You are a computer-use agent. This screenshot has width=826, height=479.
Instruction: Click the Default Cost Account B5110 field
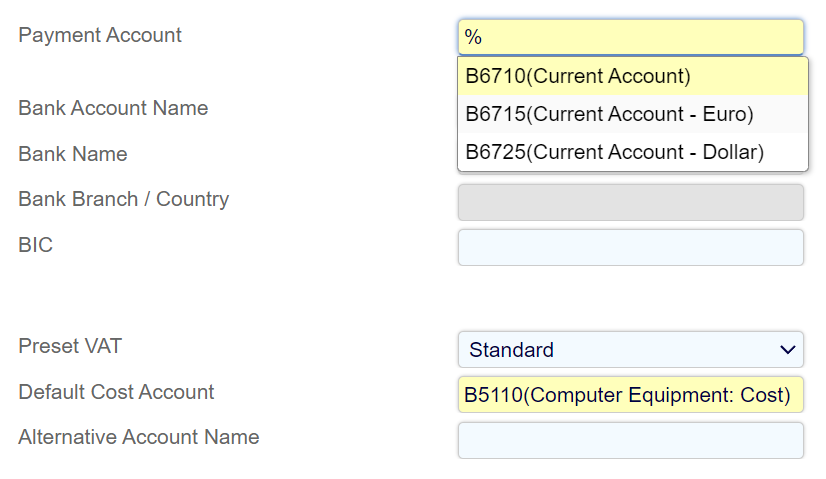630,395
